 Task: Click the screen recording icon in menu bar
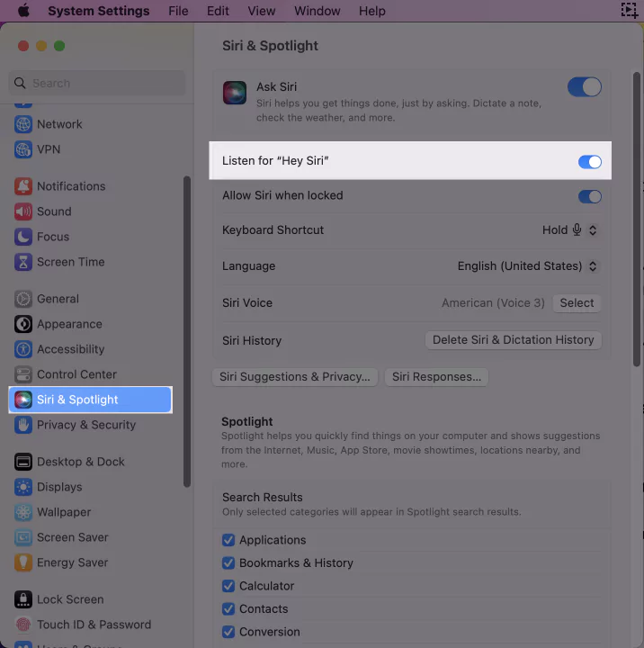click(x=630, y=10)
